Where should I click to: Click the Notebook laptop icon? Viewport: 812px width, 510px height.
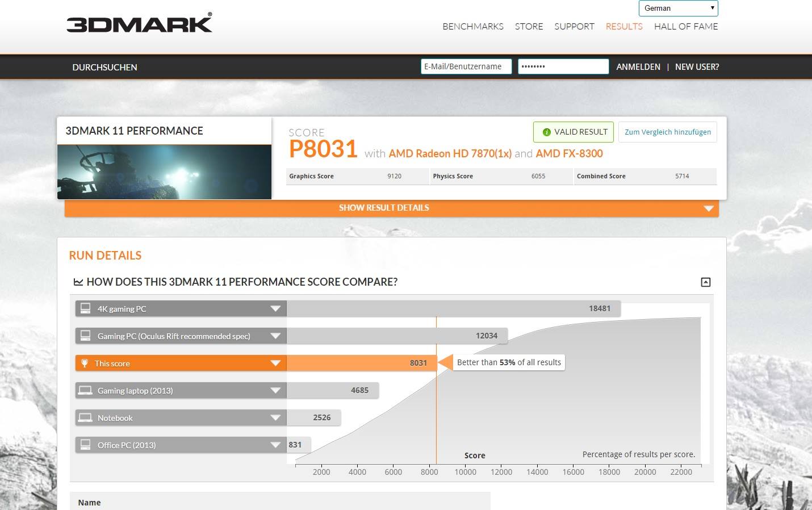[85, 417]
